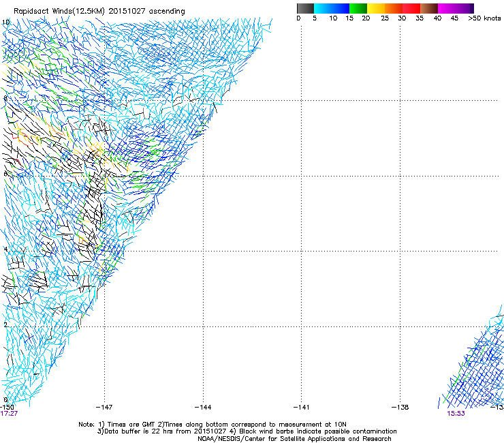Click the '45' legend tick label
Screen dimensions: 504x443
[454, 18]
